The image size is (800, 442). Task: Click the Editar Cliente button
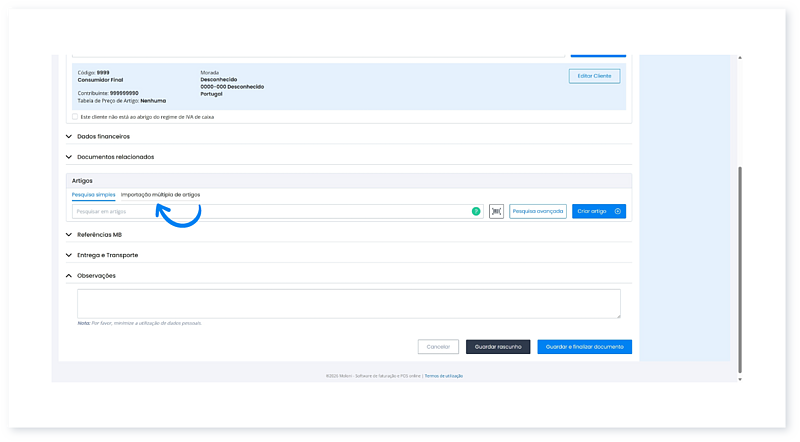click(x=594, y=76)
